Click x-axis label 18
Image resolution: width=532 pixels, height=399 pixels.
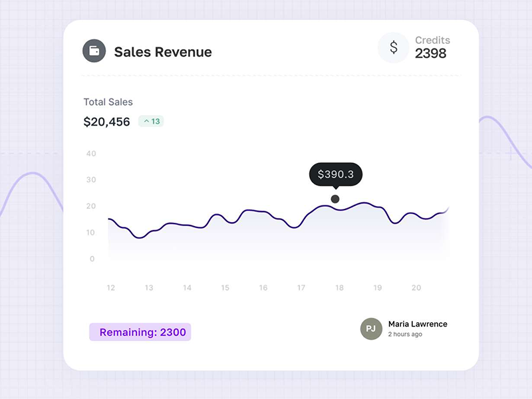(x=340, y=288)
